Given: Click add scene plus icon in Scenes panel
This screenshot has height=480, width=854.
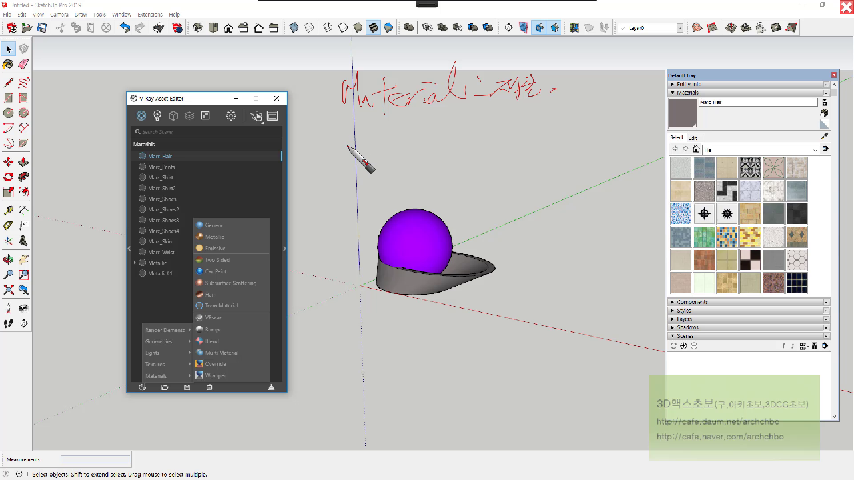Looking at the screenshot, I should point(683,346).
